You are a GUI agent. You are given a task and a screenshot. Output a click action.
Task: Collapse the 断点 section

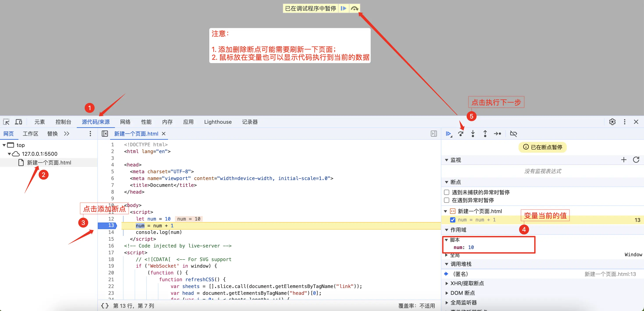pyautogui.click(x=447, y=182)
